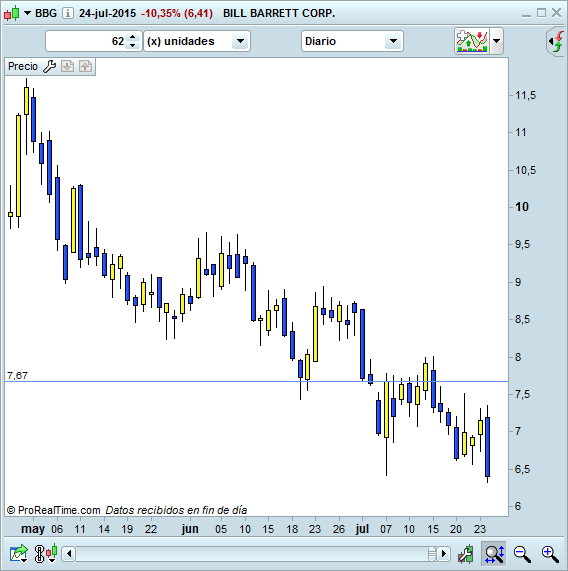
Task: Click the Precio panel label
Action: 23,66
